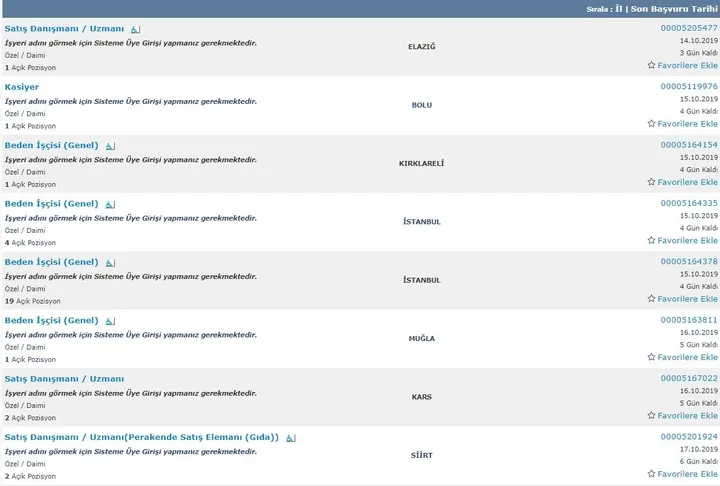Click the disability icon beside the Siirt listing
720x486 pixels.
point(291,438)
